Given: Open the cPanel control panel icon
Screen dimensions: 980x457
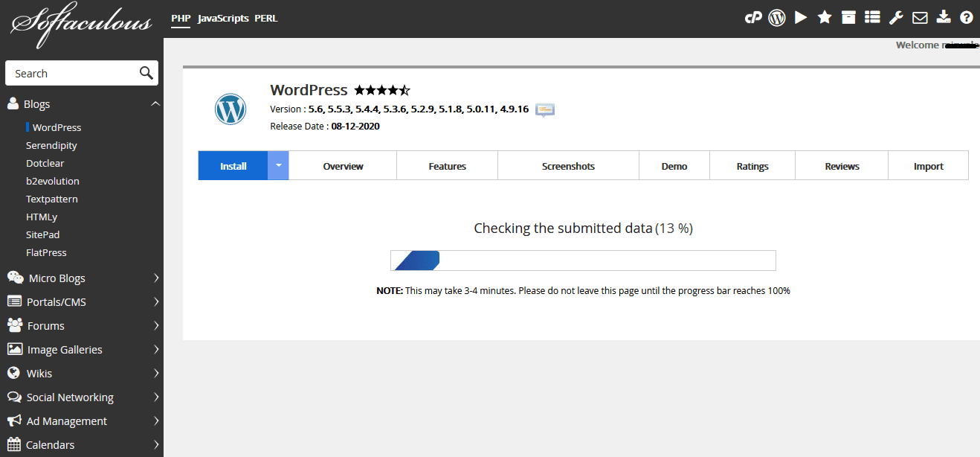Looking at the screenshot, I should [x=753, y=18].
